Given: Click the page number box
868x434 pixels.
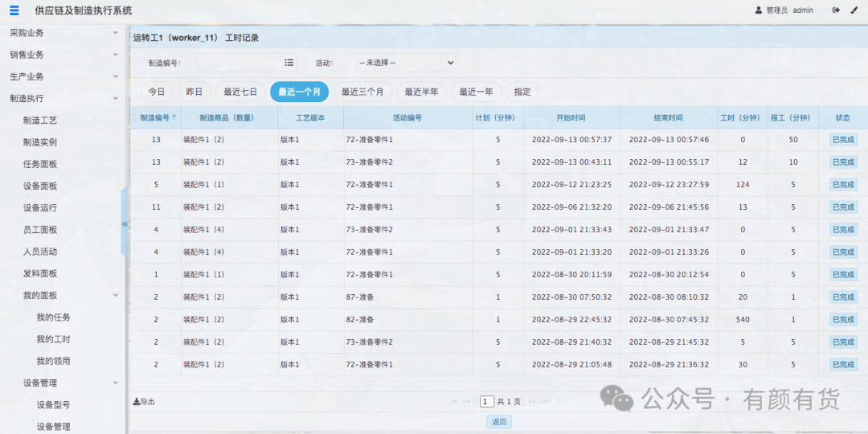Looking at the screenshot, I should pos(486,401).
